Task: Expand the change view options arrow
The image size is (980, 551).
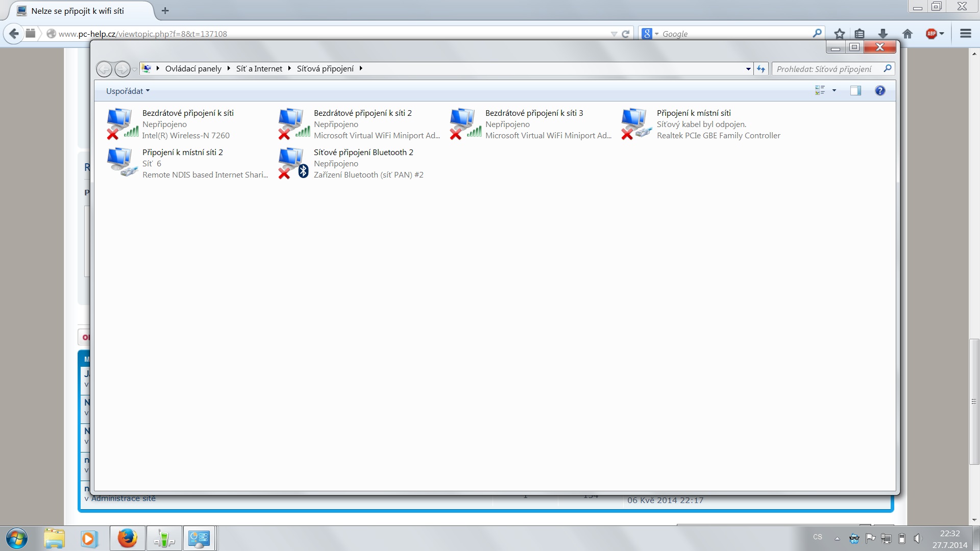Action: pos(835,91)
